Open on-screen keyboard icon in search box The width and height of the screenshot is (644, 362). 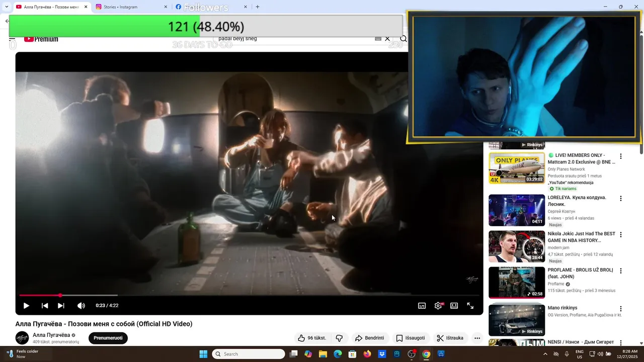coord(378,39)
